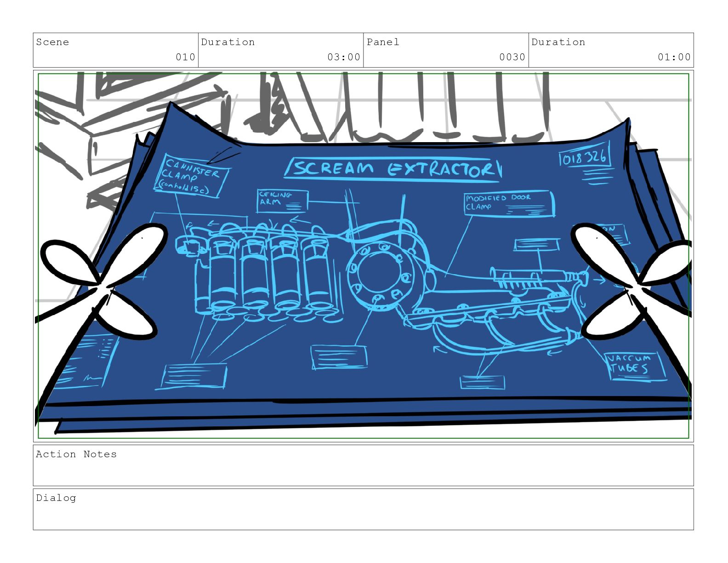The width and height of the screenshot is (728, 563).
Task: Click the CEILING ARM label box
Action: [282, 201]
